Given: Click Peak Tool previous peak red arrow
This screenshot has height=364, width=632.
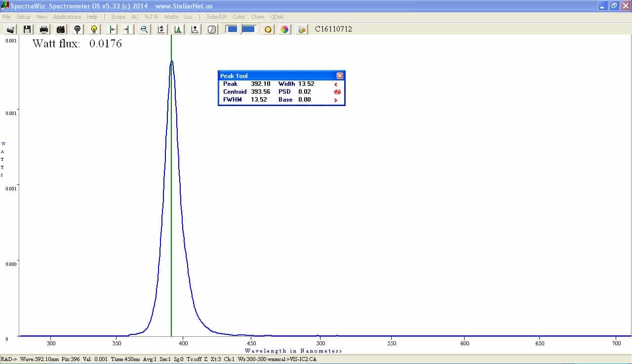Looking at the screenshot, I should [x=336, y=84].
